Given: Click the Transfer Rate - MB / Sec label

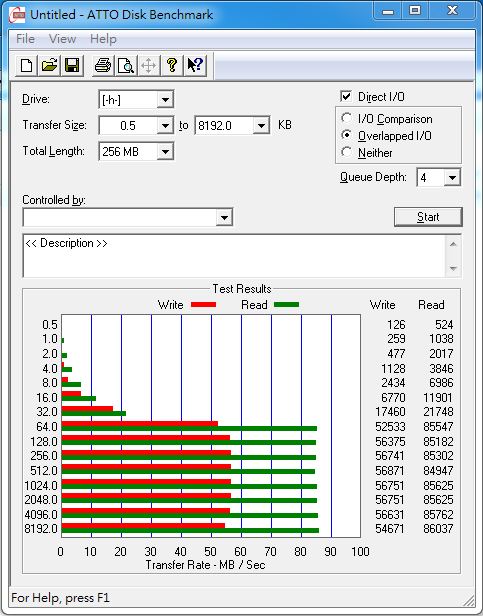Looking at the screenshot, I should [x=206, y=565].
